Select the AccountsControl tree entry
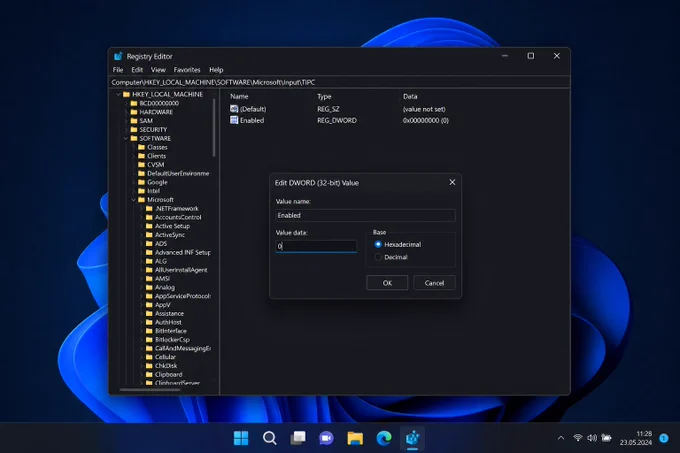 tap(178, 217)
